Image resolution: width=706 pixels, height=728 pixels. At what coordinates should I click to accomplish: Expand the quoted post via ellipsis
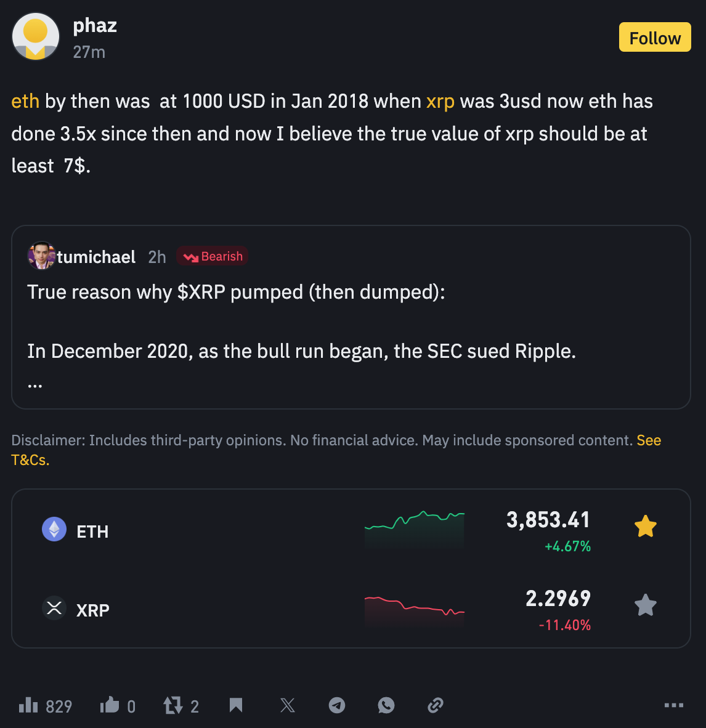click(35, 385)
